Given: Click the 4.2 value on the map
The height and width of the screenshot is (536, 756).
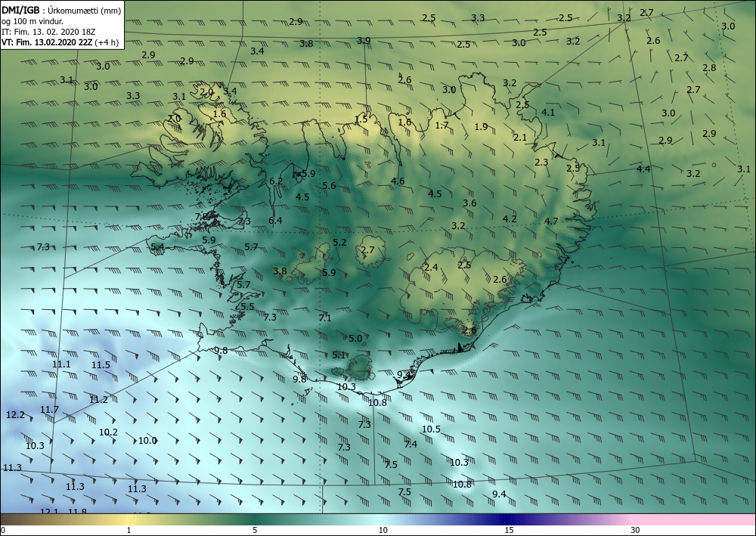Looking at the screenshot, I should pos(510,218).
